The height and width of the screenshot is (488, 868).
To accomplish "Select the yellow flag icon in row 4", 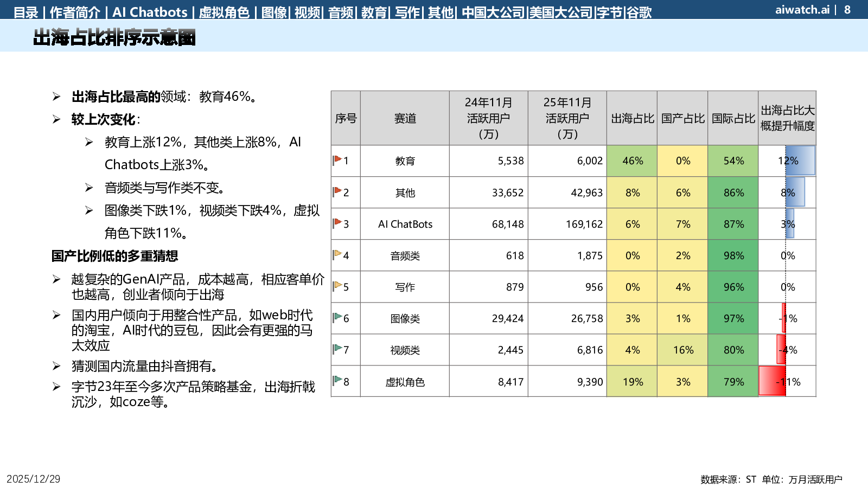I will tap(337, 254).
